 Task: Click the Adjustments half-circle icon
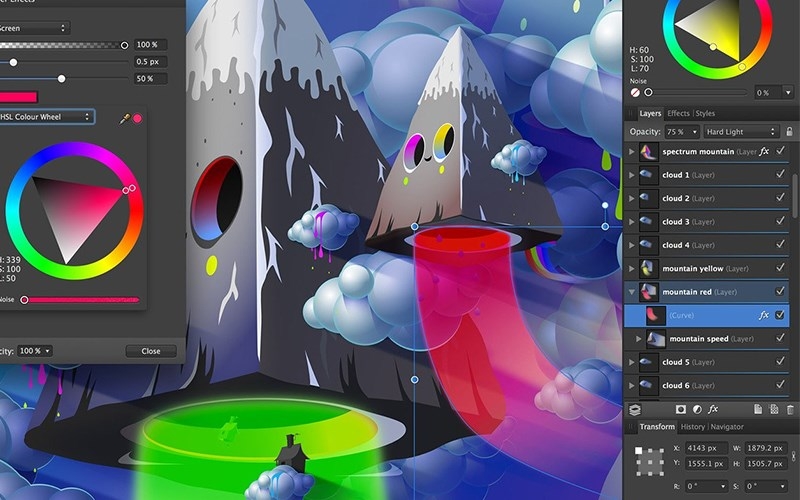coord(697,409)
